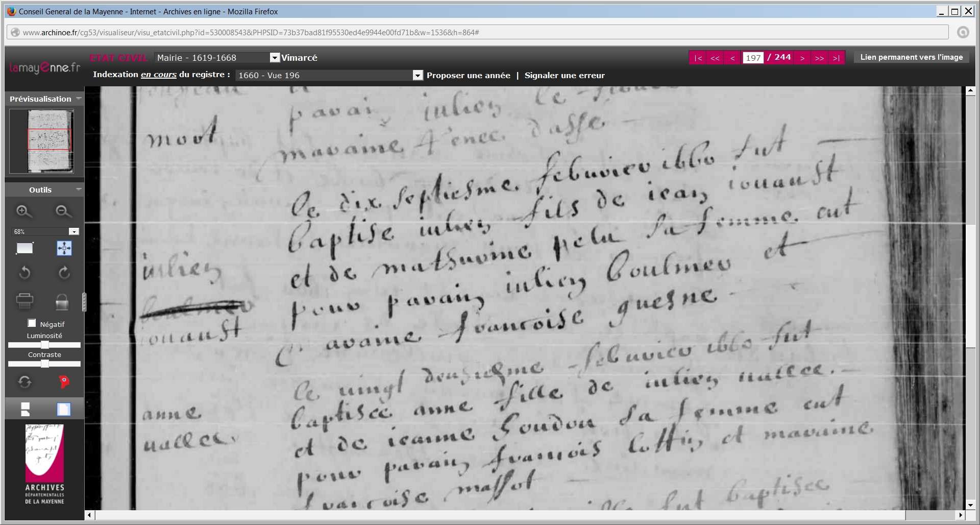Click the zoom in magnifier tool
The width and height of the screenshot is (980, 525).
pos(24,211)
